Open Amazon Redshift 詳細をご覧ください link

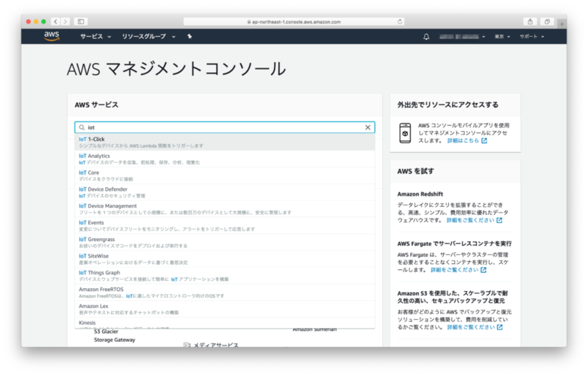click(470, 220)
